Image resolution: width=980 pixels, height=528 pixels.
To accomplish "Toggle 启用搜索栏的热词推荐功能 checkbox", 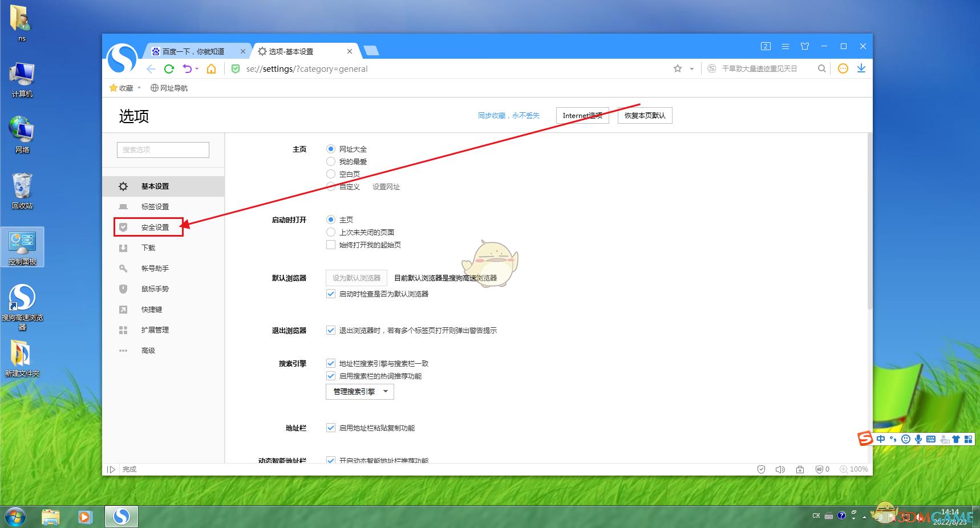I will 331,376.
